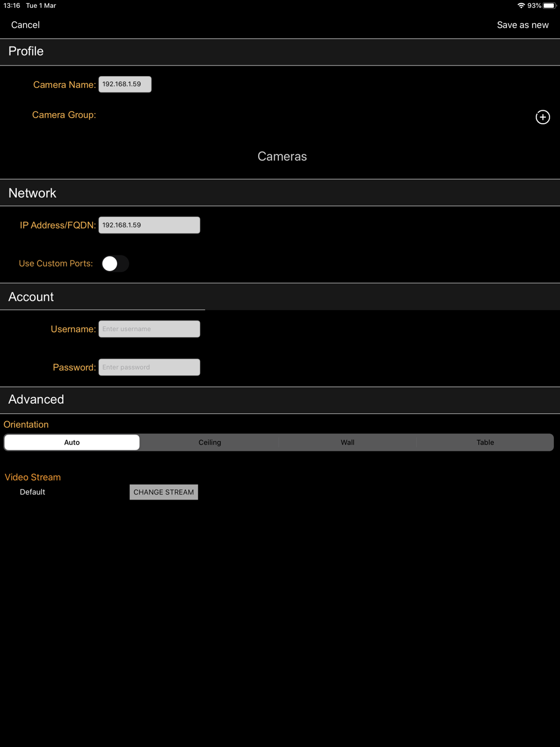
Task: Select Auto orientation segment
Action: 72,442
